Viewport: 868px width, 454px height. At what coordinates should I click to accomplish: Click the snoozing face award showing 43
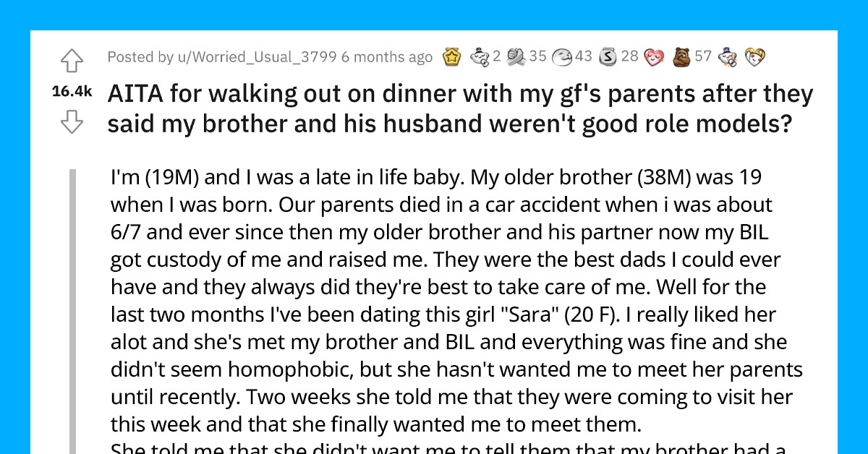pyautogui.click(x=561, y=56)
